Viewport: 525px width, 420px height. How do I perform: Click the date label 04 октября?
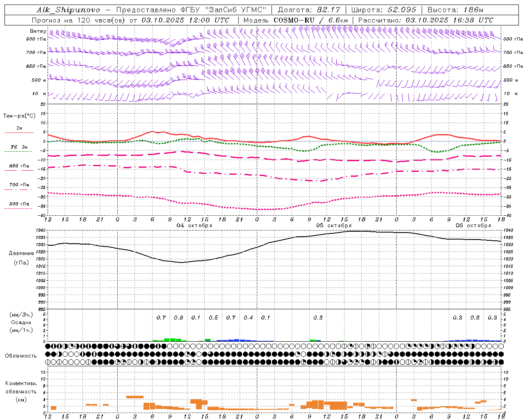click(194, 226)
